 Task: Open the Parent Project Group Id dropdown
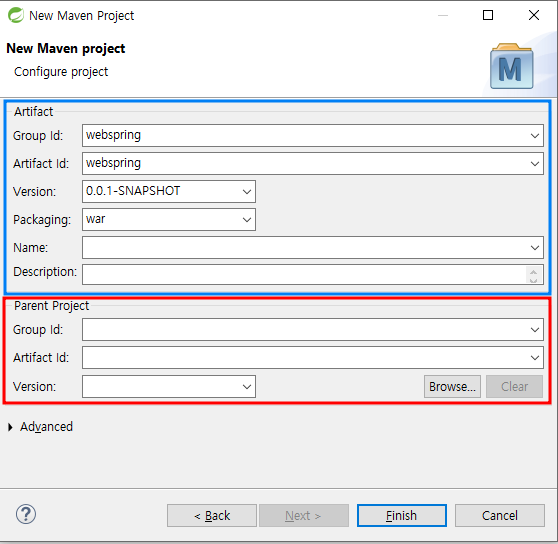pos(535,330)
